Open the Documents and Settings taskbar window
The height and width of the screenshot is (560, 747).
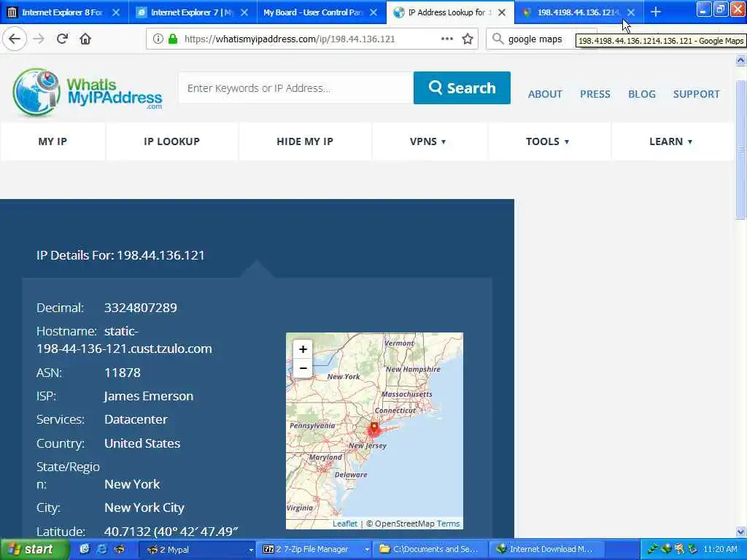(x=430, y=550)
